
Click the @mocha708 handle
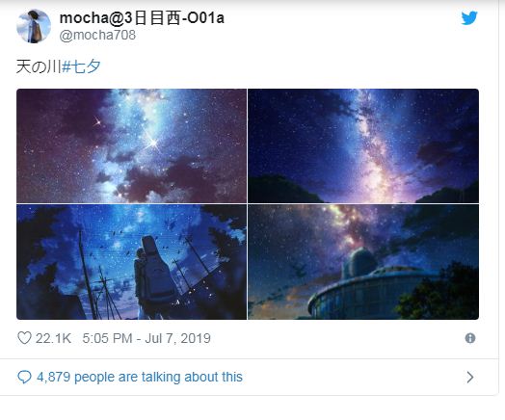97,35
